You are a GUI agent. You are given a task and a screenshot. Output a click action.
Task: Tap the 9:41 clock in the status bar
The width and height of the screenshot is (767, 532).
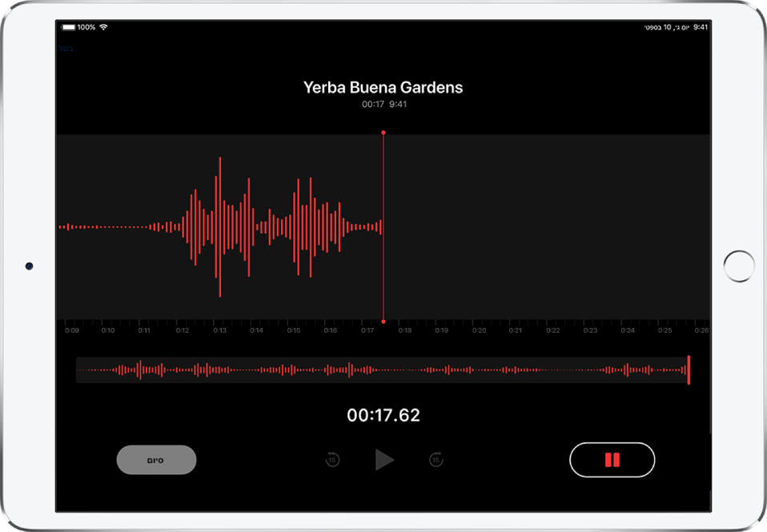701,27
